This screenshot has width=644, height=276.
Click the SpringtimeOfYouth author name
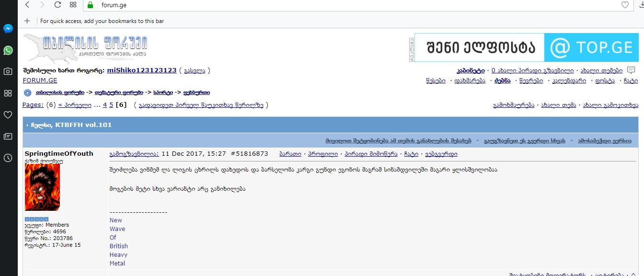click(59, 153)
